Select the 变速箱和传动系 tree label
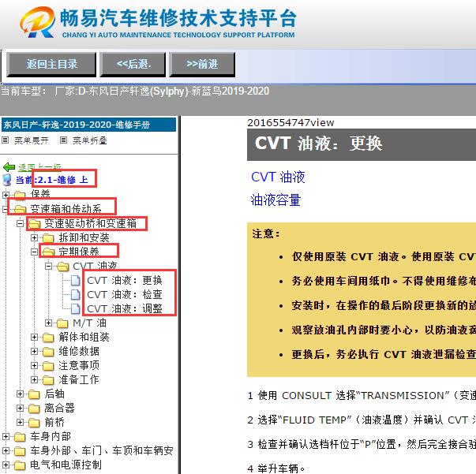Viewport: 476px width, 474px height. pyautogui.click(x=66, y=209)
